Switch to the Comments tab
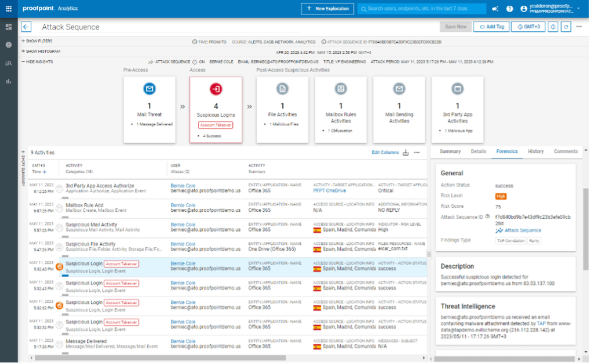This screenshot has height=364, width=591. (566, 151)
